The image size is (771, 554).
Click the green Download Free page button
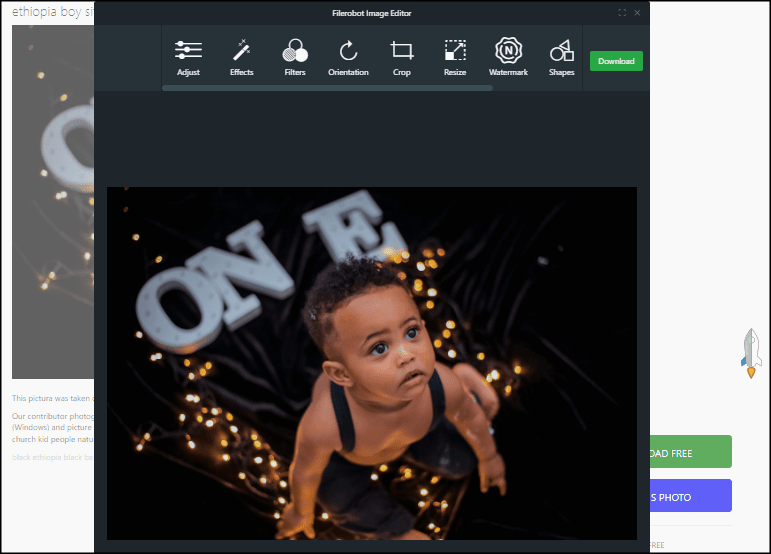pyautogui.click(x=690, y=452)
